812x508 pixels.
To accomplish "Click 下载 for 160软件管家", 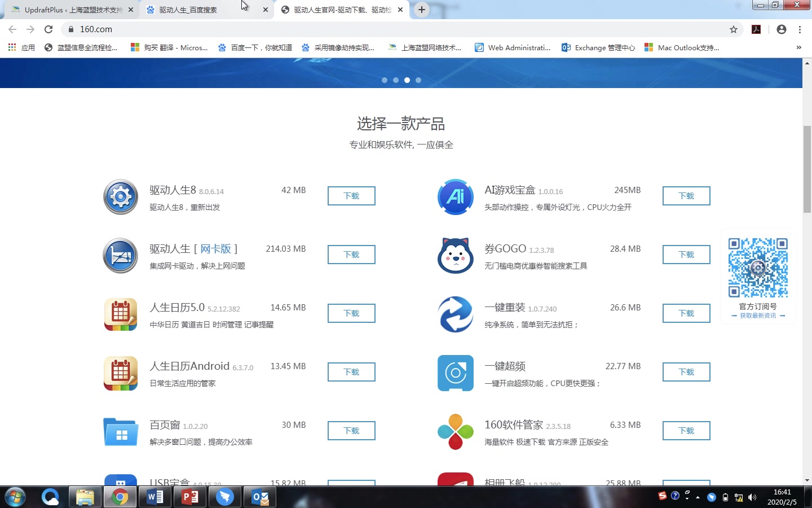I will click(x=686, y=431).
